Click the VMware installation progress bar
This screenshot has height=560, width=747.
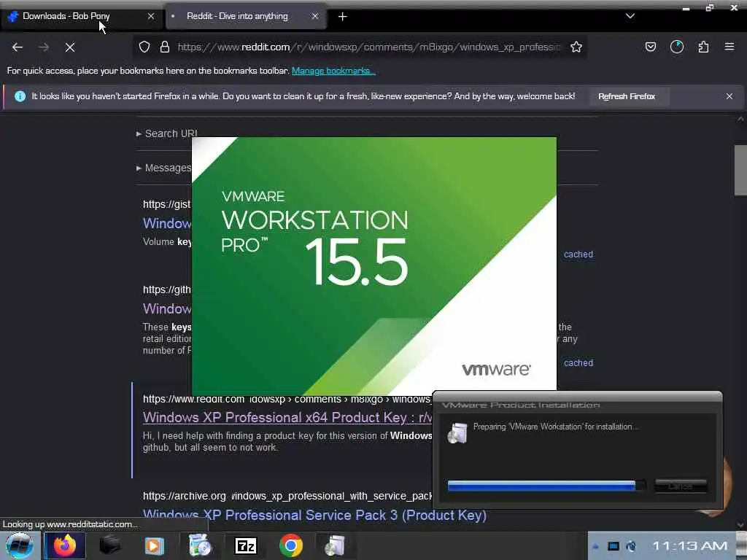click(547, 486)
